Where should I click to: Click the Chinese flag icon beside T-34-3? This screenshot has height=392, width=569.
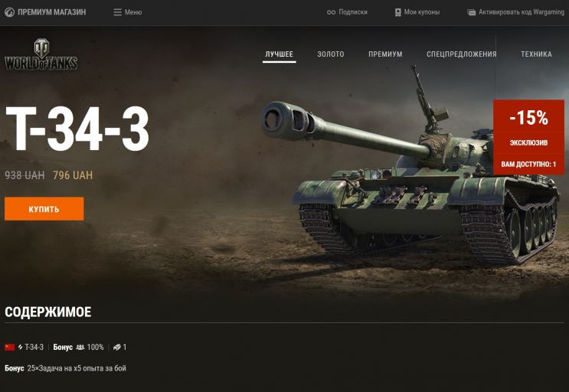(10, 348)
